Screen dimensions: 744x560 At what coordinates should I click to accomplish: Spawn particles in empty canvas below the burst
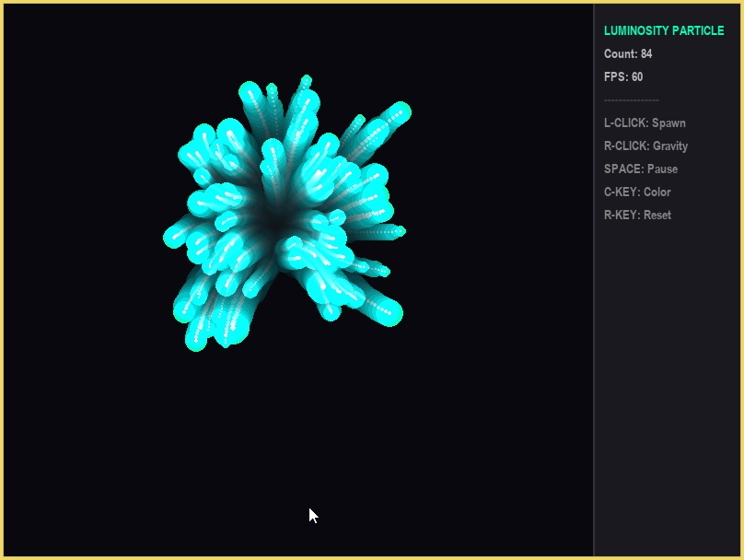(295, 442)
